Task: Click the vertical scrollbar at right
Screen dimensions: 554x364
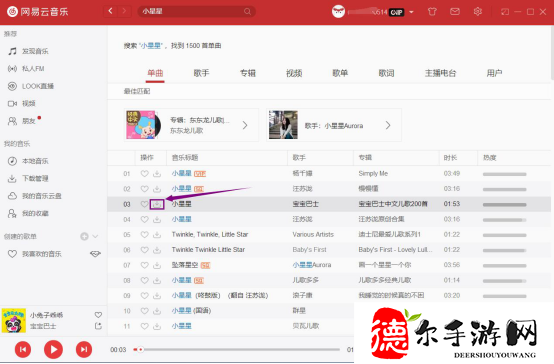Action: (x=552, y=53)
